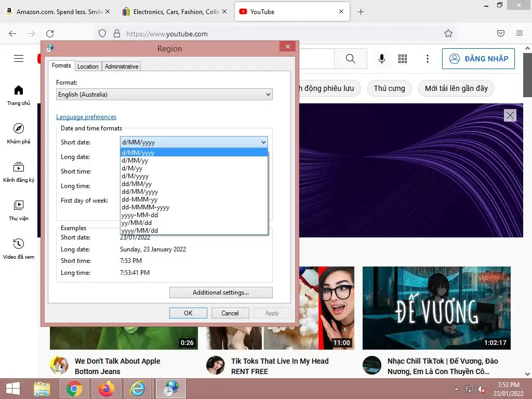Click the muted volume tray icon

tap(481, 389)
